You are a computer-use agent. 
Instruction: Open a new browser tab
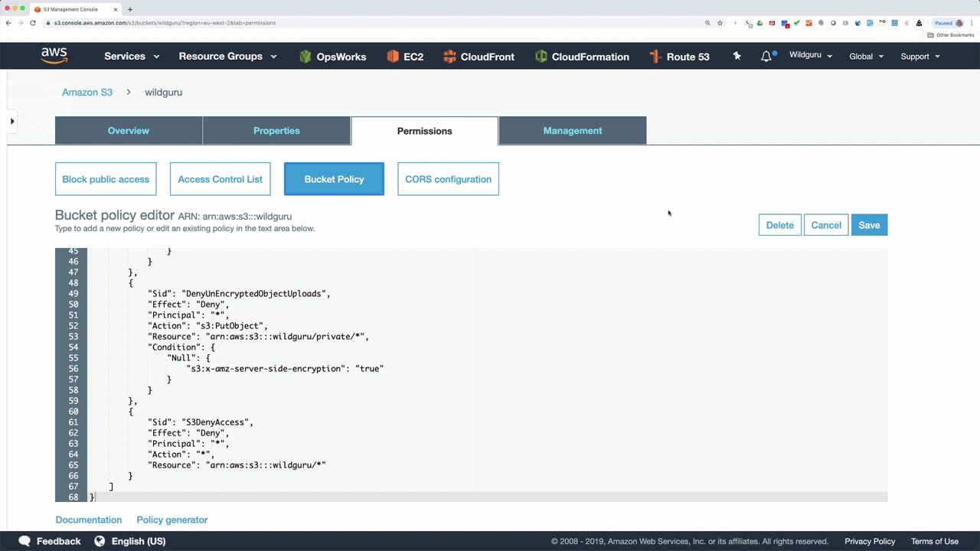point(130,9)
